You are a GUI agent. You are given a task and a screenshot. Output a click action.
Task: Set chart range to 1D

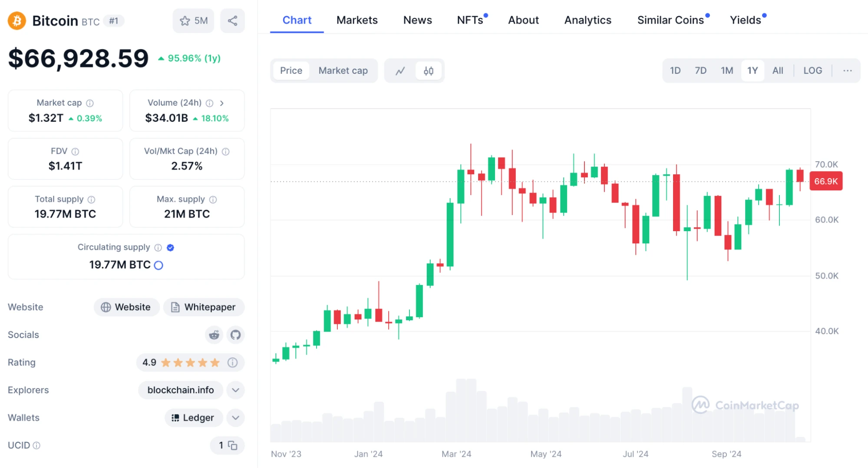675,71
